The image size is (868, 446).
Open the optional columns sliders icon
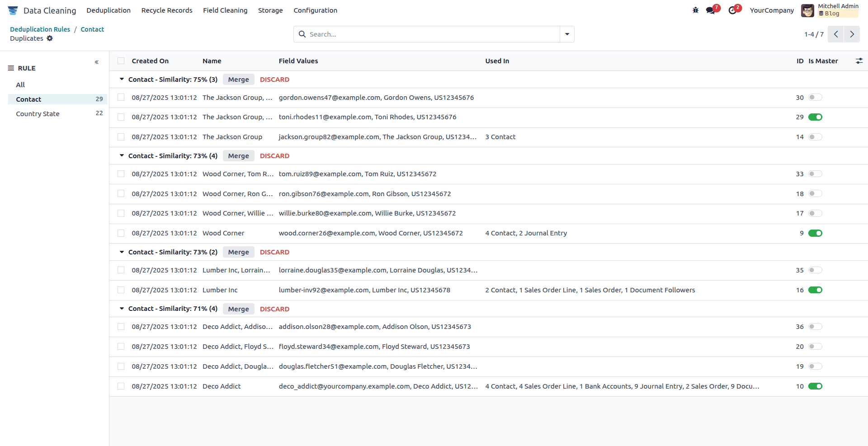tap(859, 61)
